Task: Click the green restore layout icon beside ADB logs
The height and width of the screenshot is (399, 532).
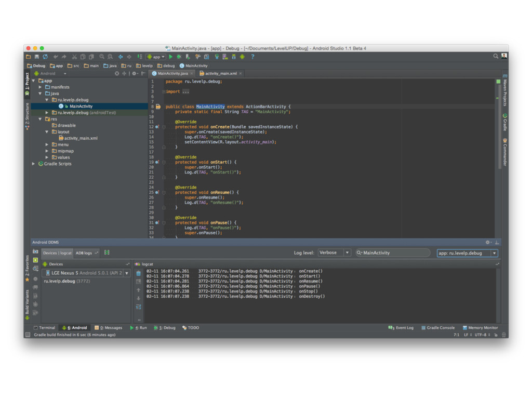Action: 107,252
